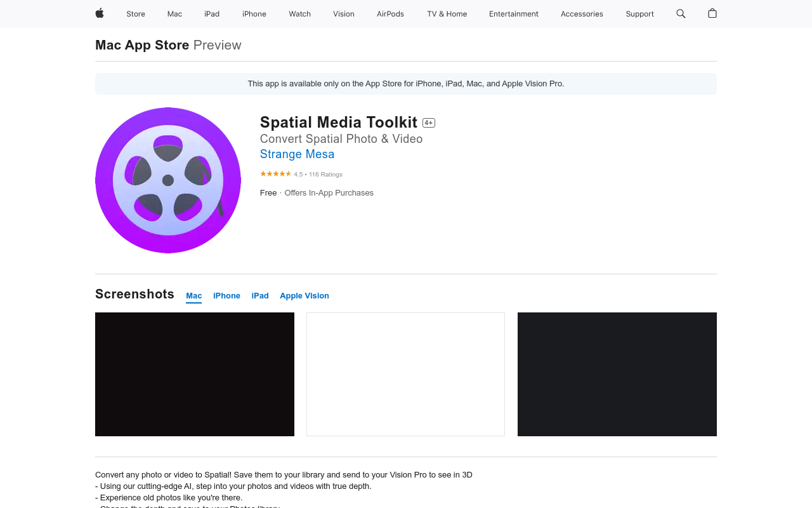Image resolution: width=812 pixels, height=508 pixels.
Task: Open the shopping bag icon
Action: (712, 13)
